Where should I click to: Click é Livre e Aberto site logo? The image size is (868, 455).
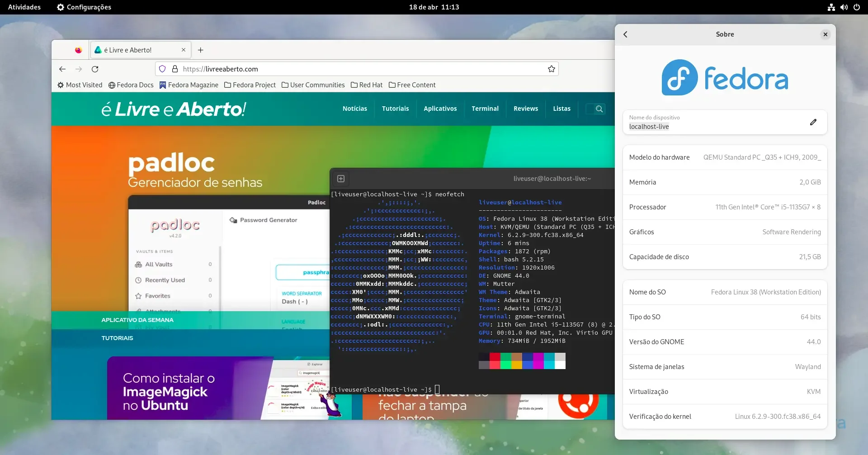[x=174, y=109]
